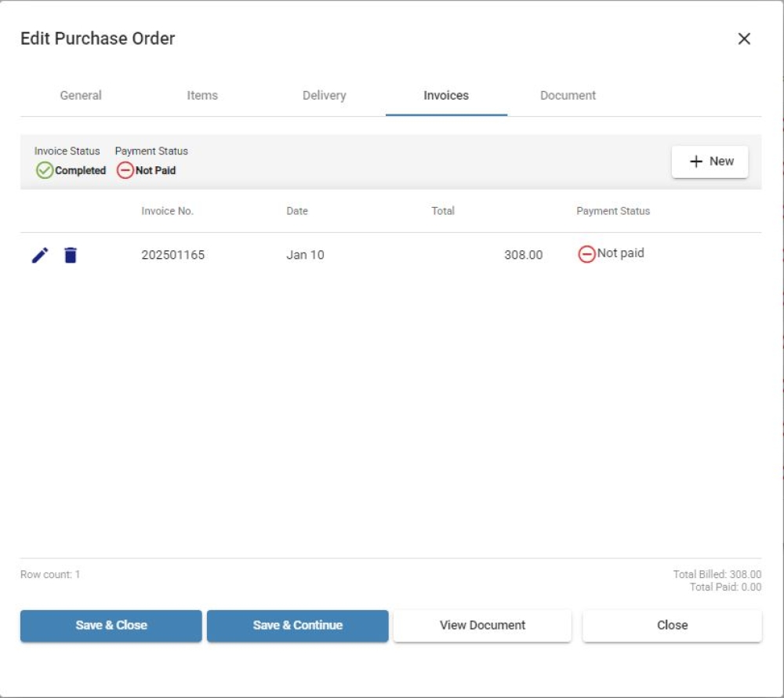Click the Completed invoice status text
The height and width of the screenshot is (698, 784).
[81, 170]
